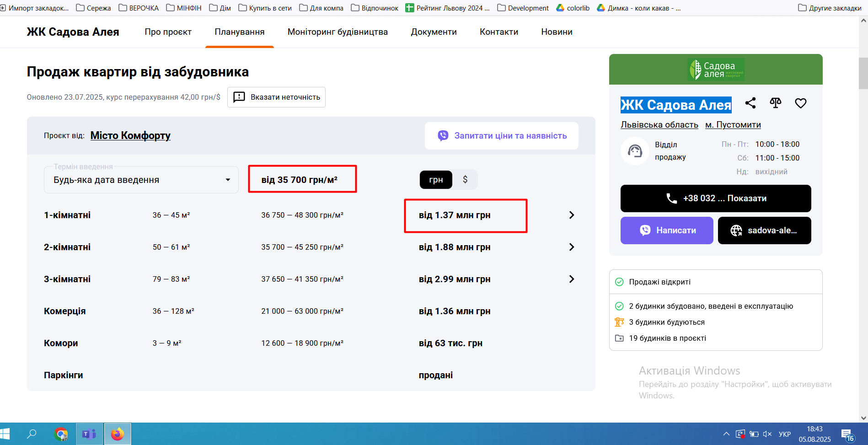Viewport: 868px width, 445px height.
Task: Click the Комерція row label
Action: 65,311
